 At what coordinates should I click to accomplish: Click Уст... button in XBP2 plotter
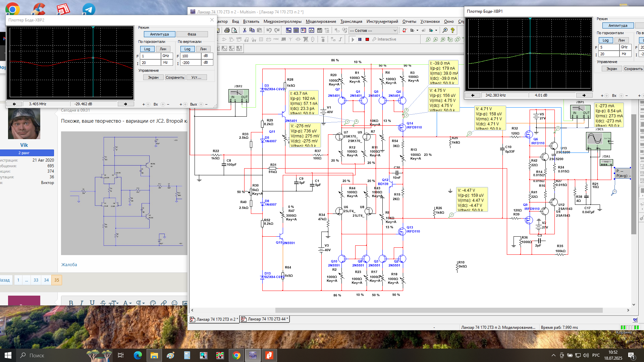[x=197, y=77]
